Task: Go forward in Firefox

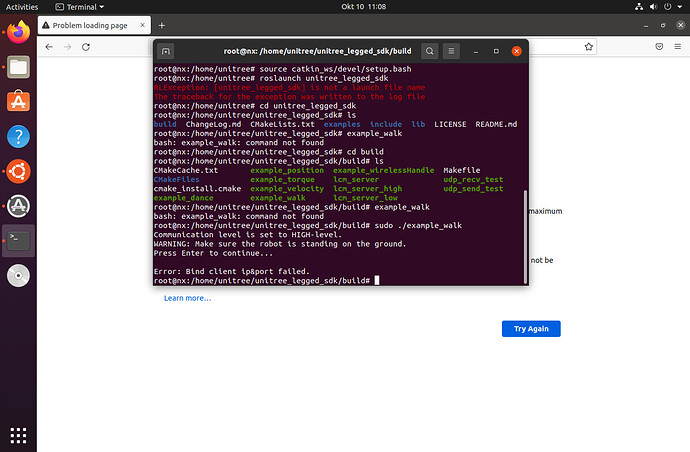Action: coord(67,47)
